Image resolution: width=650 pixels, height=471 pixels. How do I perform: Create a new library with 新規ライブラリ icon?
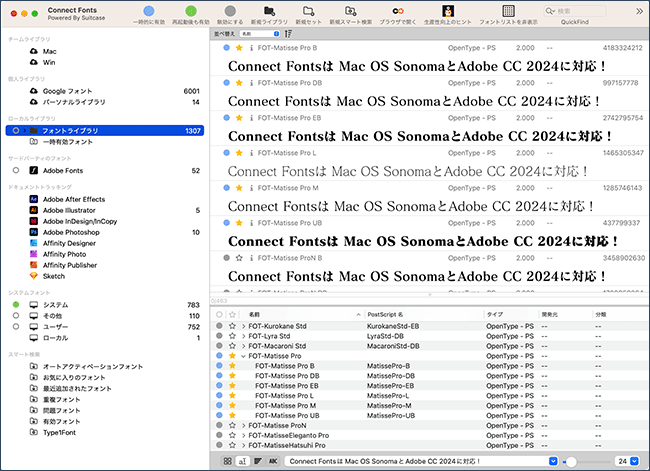[x=269, y=11]
